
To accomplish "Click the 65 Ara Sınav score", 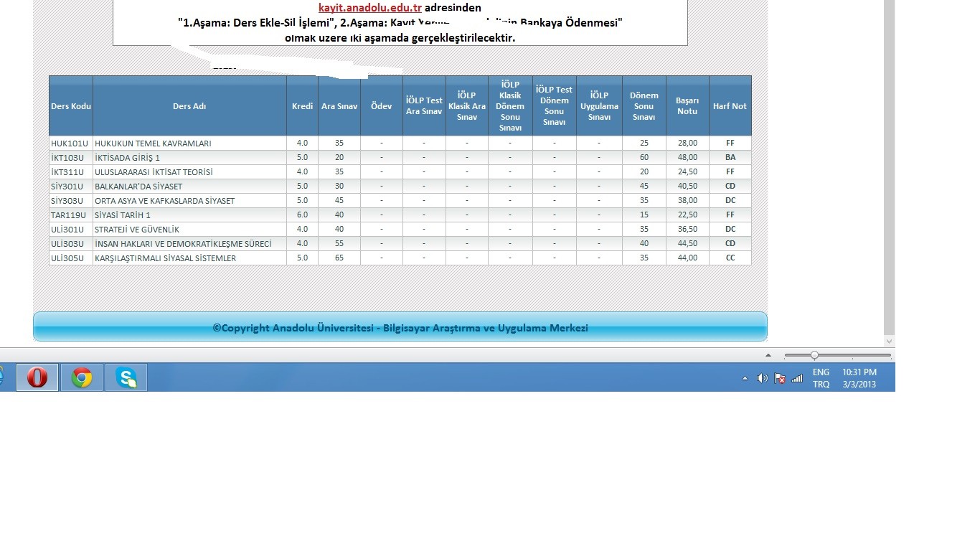I will pyautogui.click(x=339, y=258).
